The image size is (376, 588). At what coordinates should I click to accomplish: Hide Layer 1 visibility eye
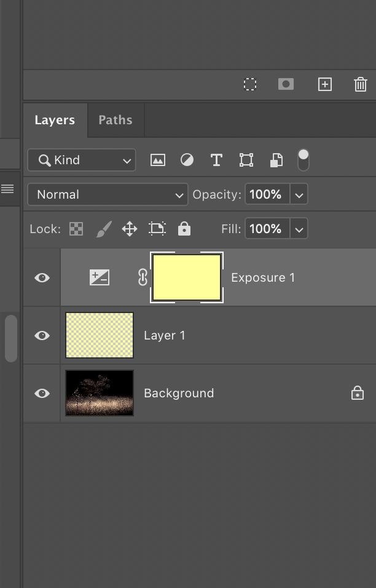(42, 335)
